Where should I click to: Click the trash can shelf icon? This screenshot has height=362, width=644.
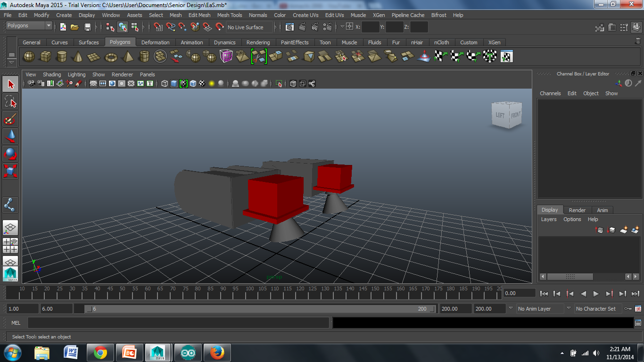(x=638, y=41)
